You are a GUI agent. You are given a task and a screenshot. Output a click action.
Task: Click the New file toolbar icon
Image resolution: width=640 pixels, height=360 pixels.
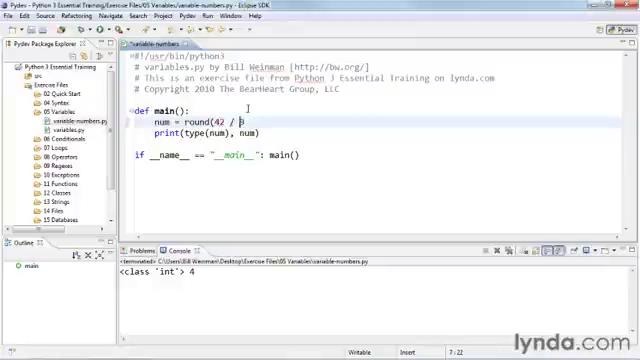click(x=12, y=30)
